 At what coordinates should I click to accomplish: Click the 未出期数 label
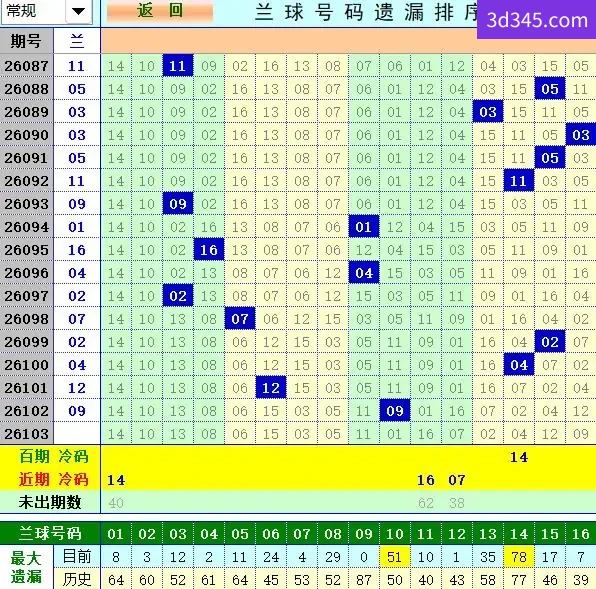tap(50, 502)
